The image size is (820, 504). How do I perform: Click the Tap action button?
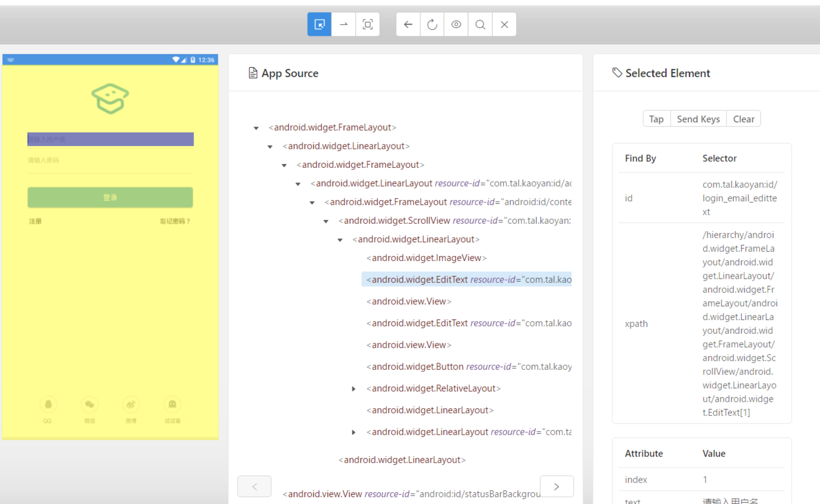[x=656, y=119]
